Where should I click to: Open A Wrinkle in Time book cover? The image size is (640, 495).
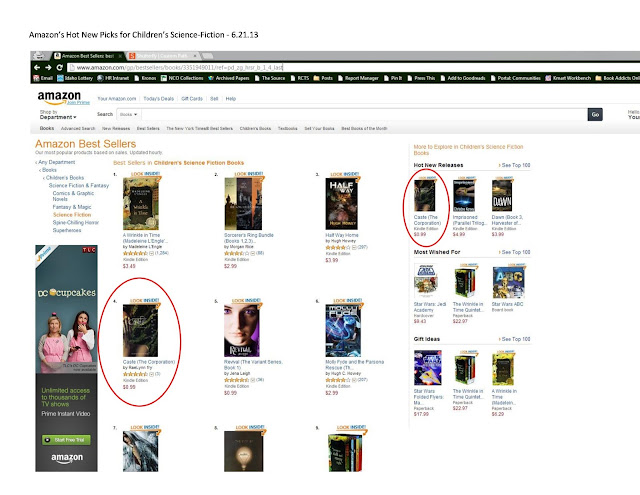(141, 203)
